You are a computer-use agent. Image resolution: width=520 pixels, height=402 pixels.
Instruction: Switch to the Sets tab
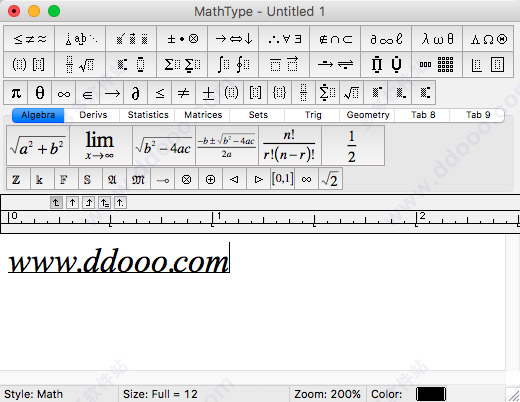pyautogui.click(x=258, y=115)
